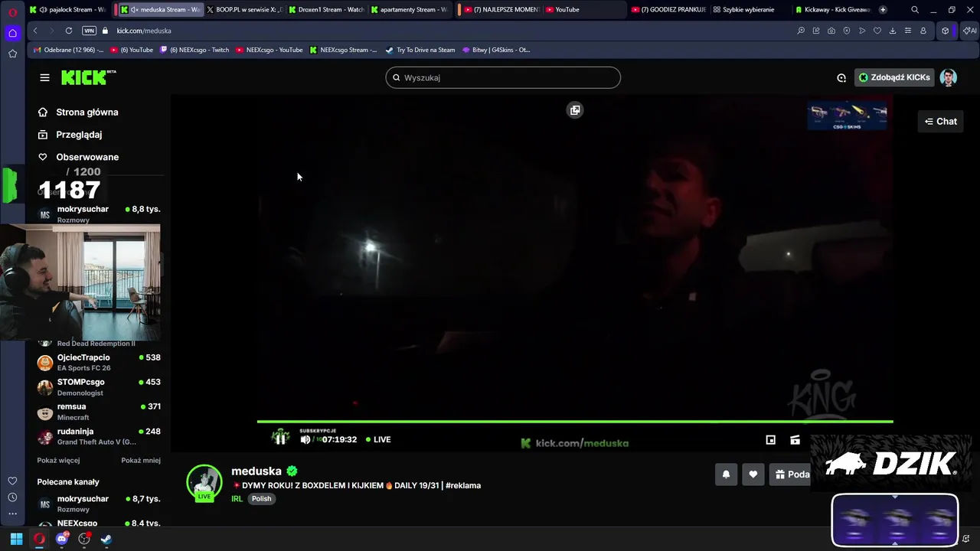Viewport: 980px width, 551px height.
Task: Open Try To Drive na Steam bookmark
Action: 420,50
